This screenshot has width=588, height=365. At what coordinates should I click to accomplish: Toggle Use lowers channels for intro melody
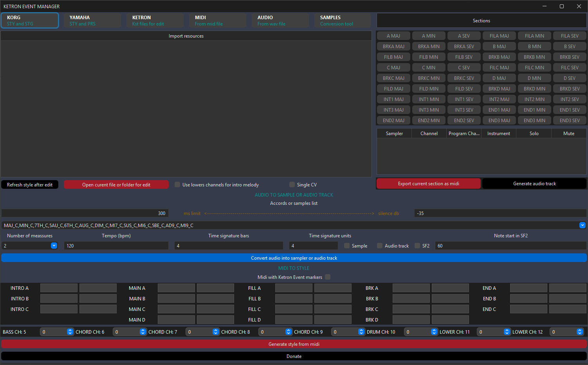pyautogui.click(x=177, y=184)
